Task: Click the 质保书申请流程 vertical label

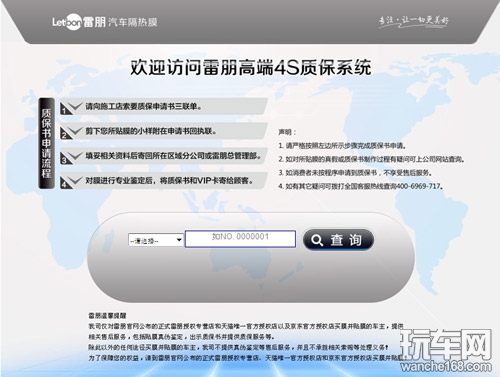Action: (x=46, y=143)
